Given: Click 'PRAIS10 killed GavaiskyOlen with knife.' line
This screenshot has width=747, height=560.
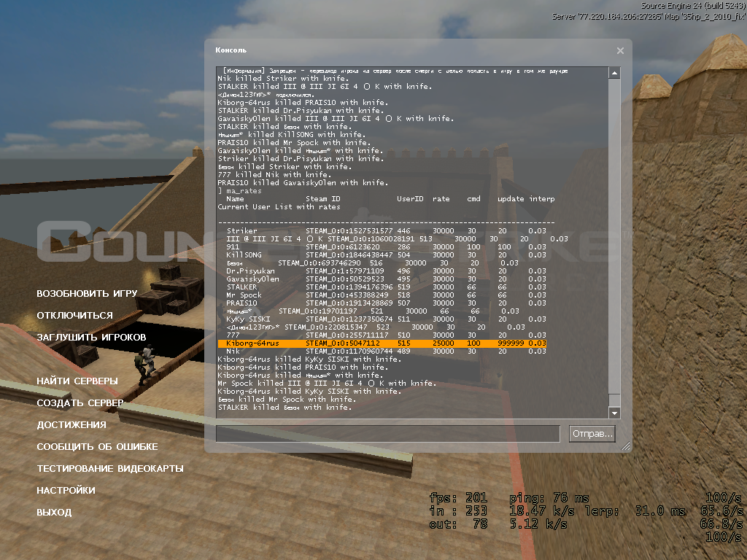Looking at the screenshot, I should coord(303,183).
